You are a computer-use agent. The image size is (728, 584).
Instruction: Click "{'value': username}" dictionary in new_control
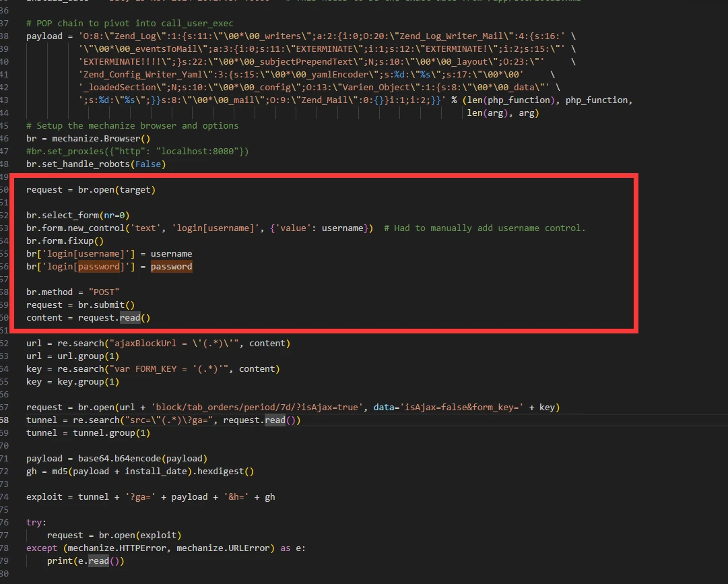click(x=319, y=228)
